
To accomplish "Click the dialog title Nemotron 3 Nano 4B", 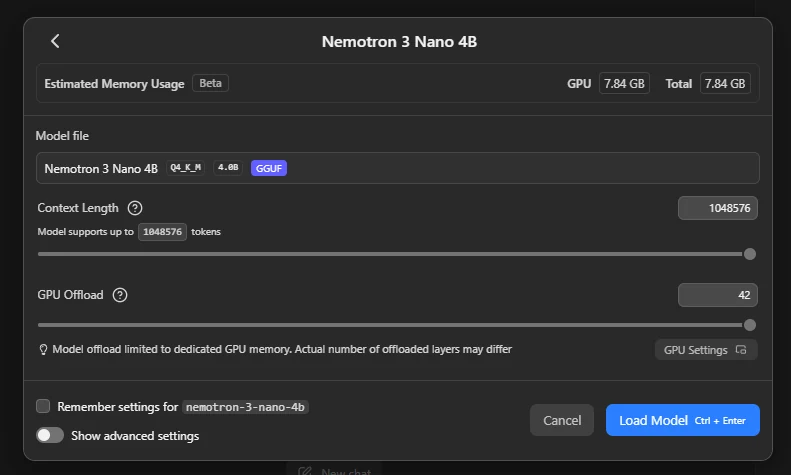I will (x=400, y=42).
